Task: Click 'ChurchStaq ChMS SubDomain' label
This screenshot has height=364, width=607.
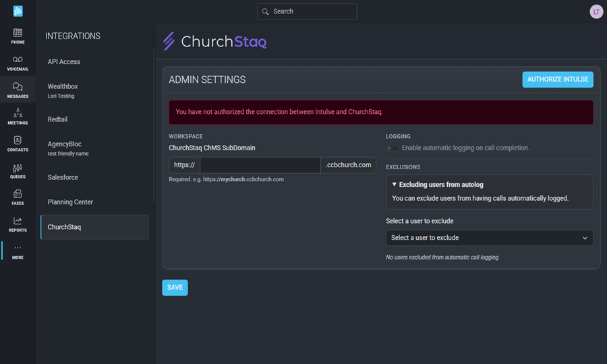Action: click(x=212, y=148)
